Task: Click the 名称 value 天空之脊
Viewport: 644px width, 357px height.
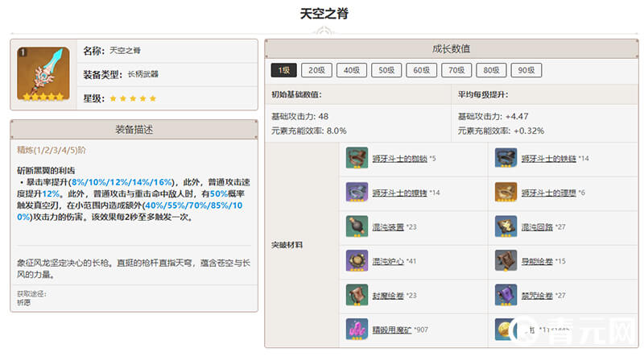Action: point(125,51)
